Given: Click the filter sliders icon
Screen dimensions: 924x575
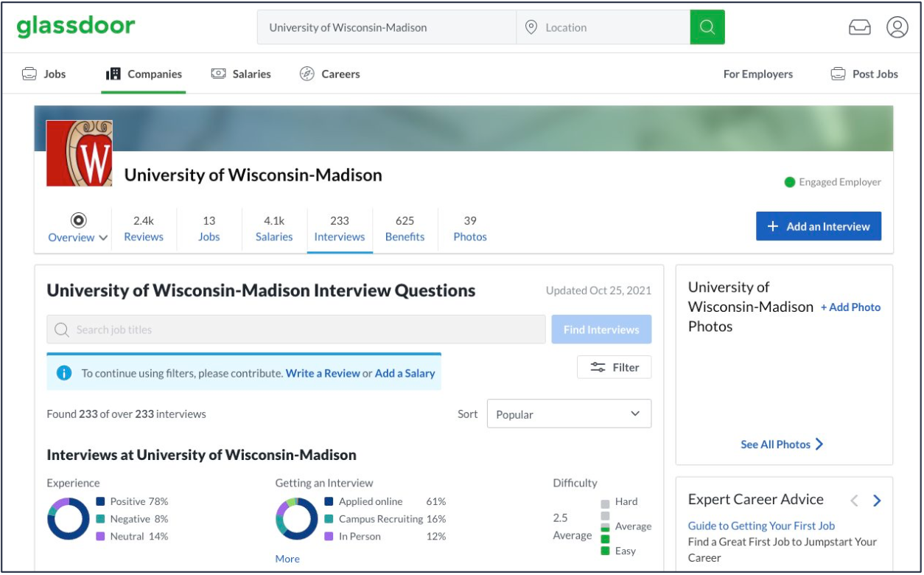Looking at the screenshot, I should point(598,367).
